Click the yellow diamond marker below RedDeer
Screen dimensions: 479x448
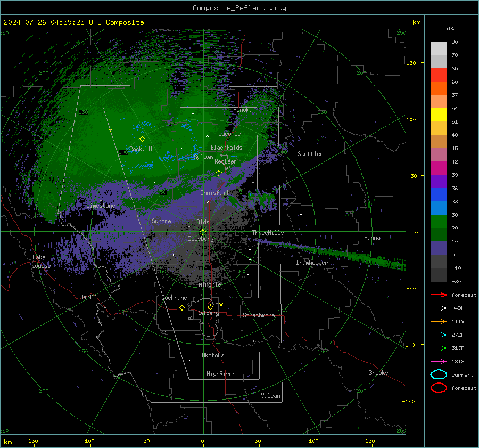tap(219, 173)
